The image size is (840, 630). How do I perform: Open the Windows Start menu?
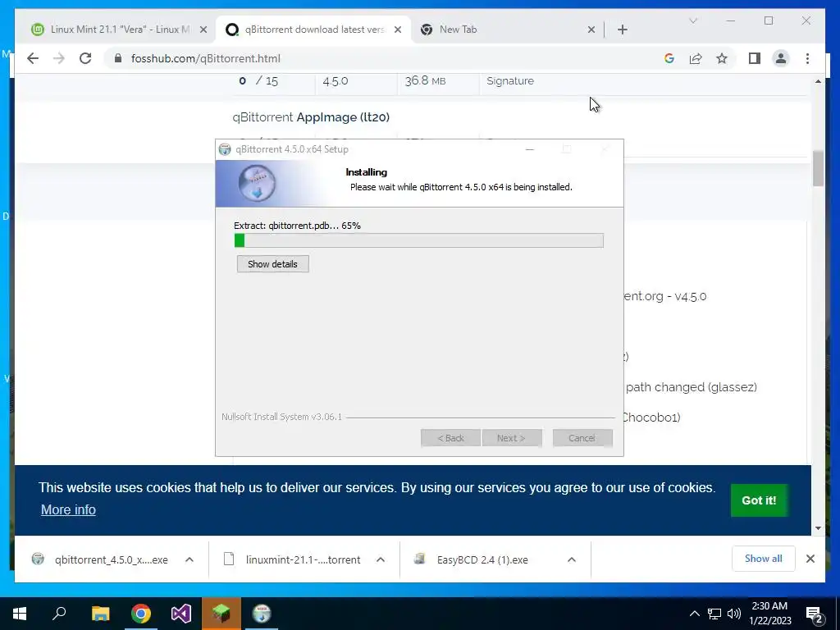pyautogui.click(x=20, y=614)
